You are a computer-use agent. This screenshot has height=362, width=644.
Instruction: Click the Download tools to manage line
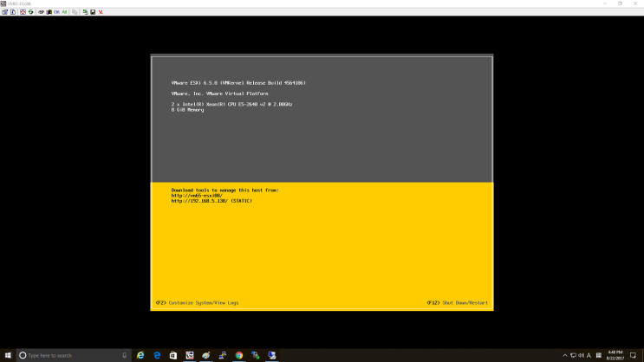225,190
